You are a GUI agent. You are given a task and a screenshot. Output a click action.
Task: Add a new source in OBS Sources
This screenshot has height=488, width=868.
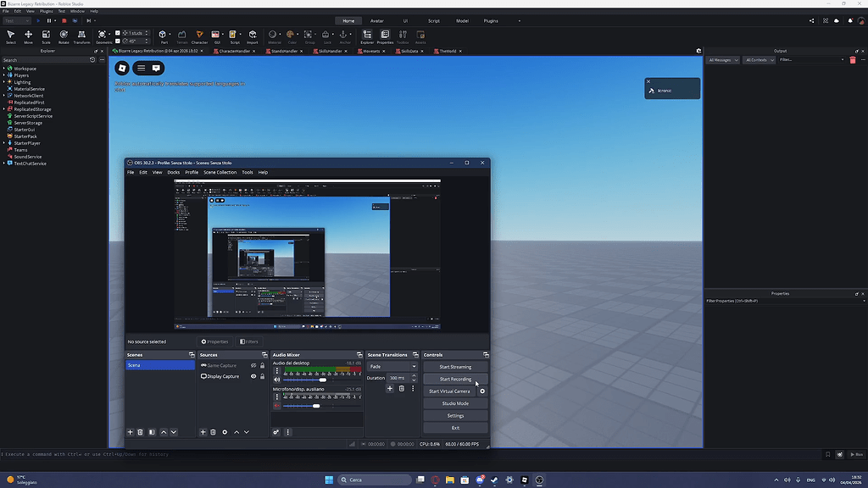point(203,432)
